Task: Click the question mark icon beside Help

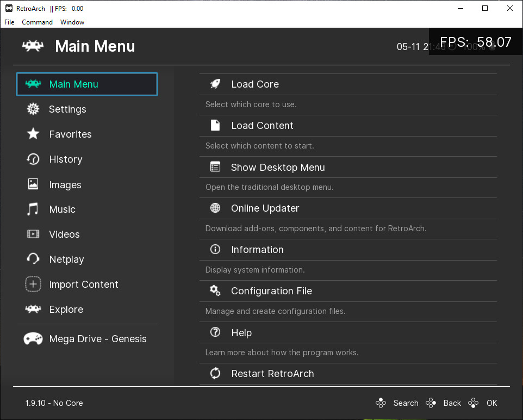Action: [215, 332]
